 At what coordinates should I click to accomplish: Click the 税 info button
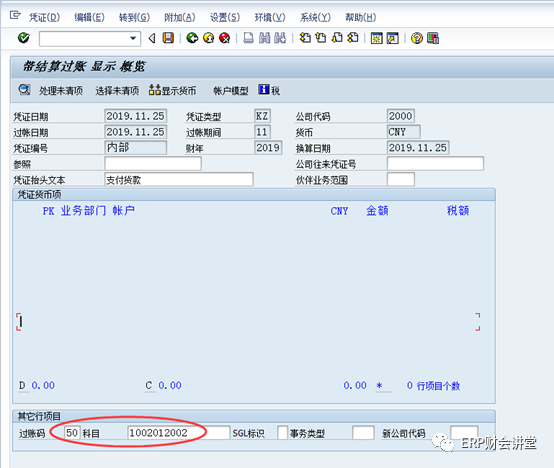tap(269, 90)
